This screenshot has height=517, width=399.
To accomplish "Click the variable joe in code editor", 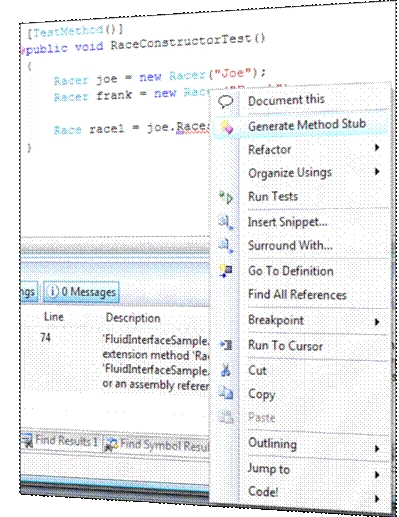I will point(107,79).
